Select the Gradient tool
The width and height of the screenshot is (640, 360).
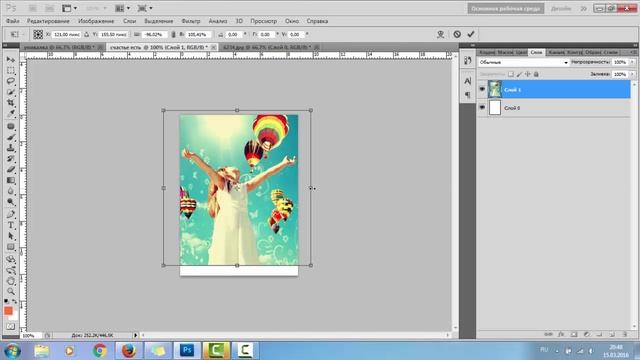pyautogui.click(x=11, y=180)
